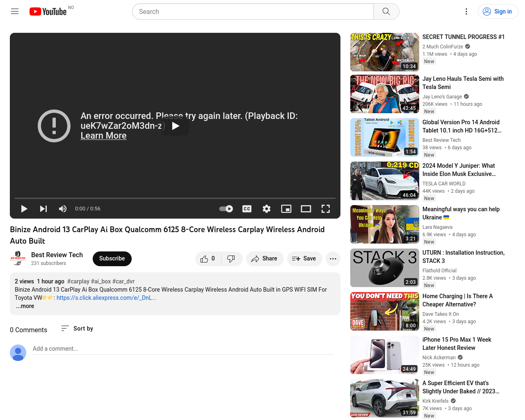Click the Add a comment field
Viewport: 525px width, 420px height.
click(183, 349)
